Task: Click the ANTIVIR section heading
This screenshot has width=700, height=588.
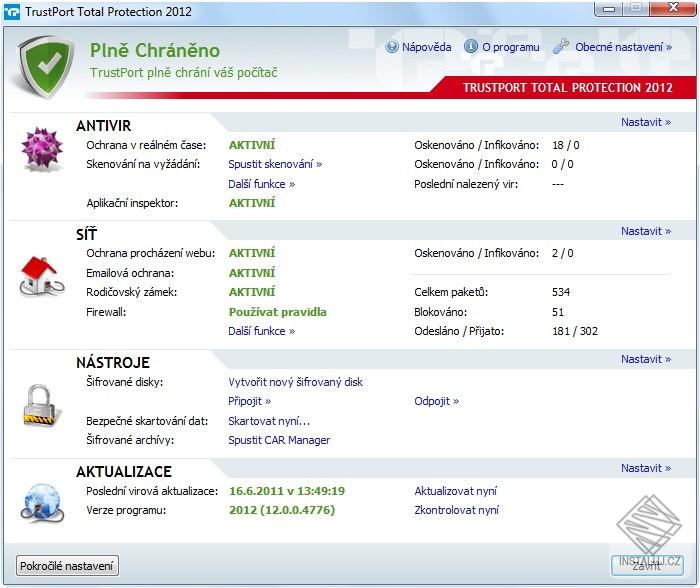Action: coord(104,126)
